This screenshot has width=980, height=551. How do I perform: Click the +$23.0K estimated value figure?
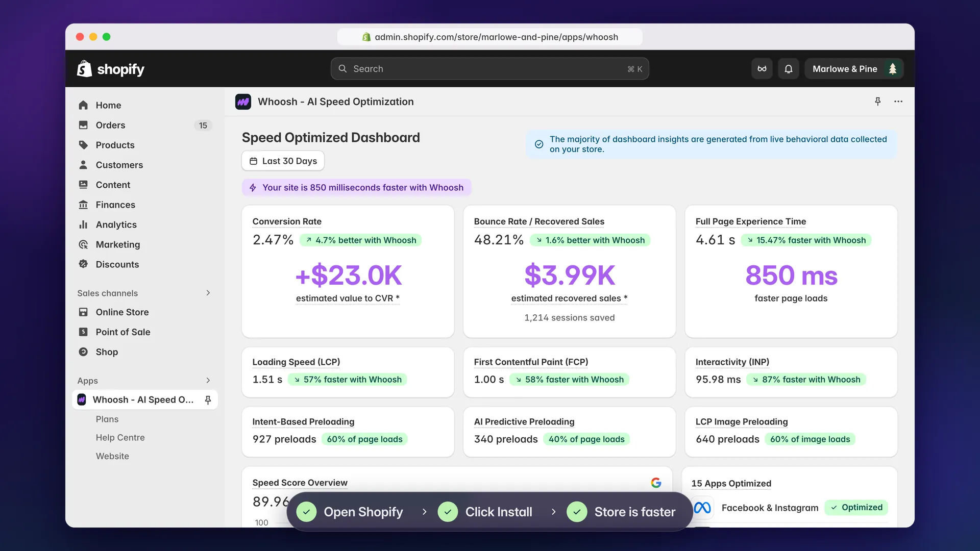[x=348, y=275]
